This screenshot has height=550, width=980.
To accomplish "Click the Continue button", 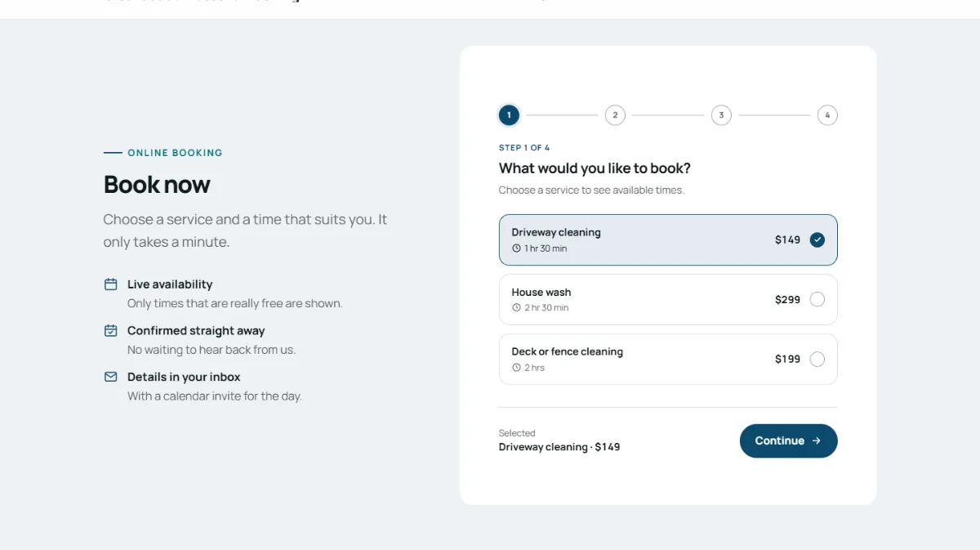I will [x=789, y=440].
